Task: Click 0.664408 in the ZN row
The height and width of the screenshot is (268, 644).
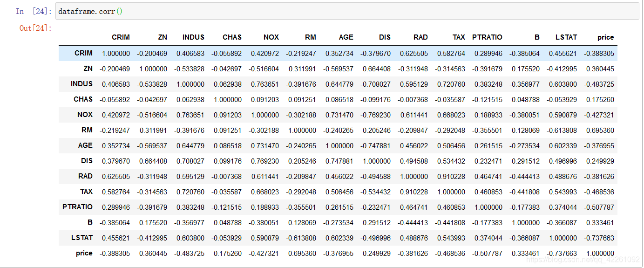Action: (x=377, y=69)
